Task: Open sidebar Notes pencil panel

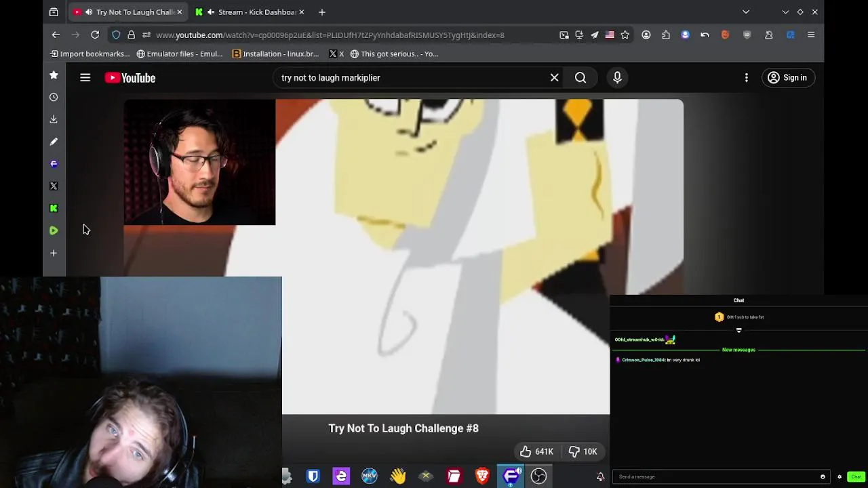Action: 54,142
